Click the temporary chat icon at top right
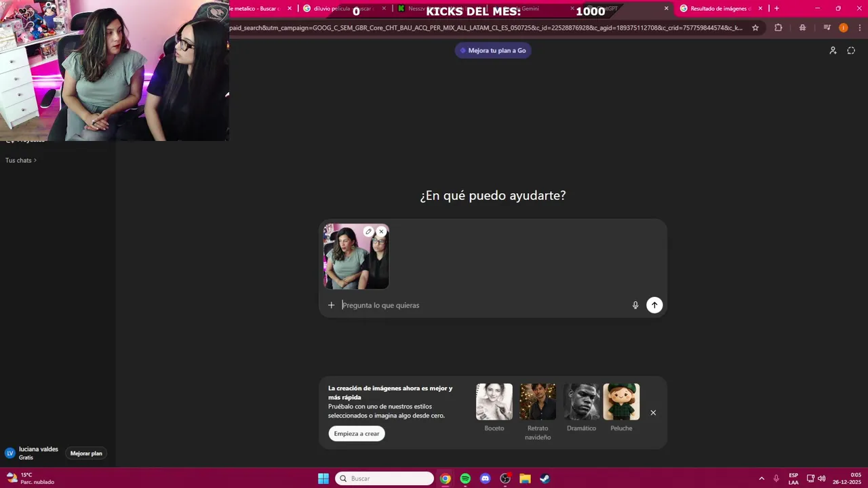868x488 pixels. [x=851, y=50]
